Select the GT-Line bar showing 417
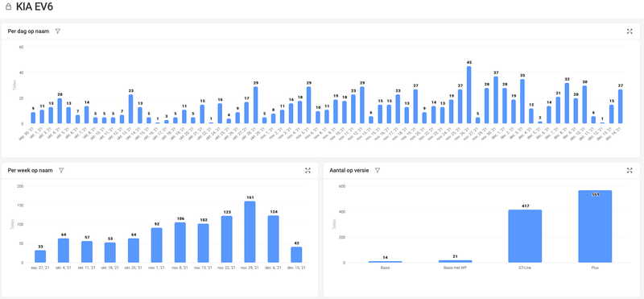644x299 pixels. click(x=525, y=236)
